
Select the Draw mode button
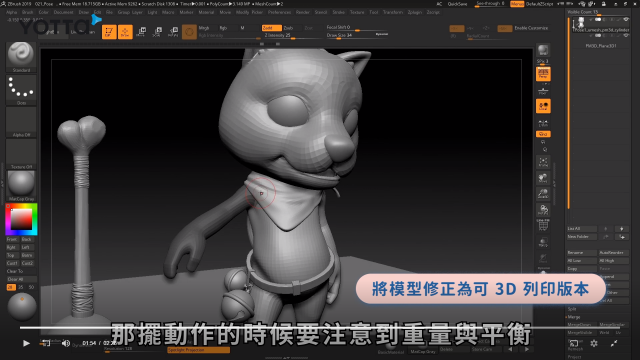pos(125,32)
